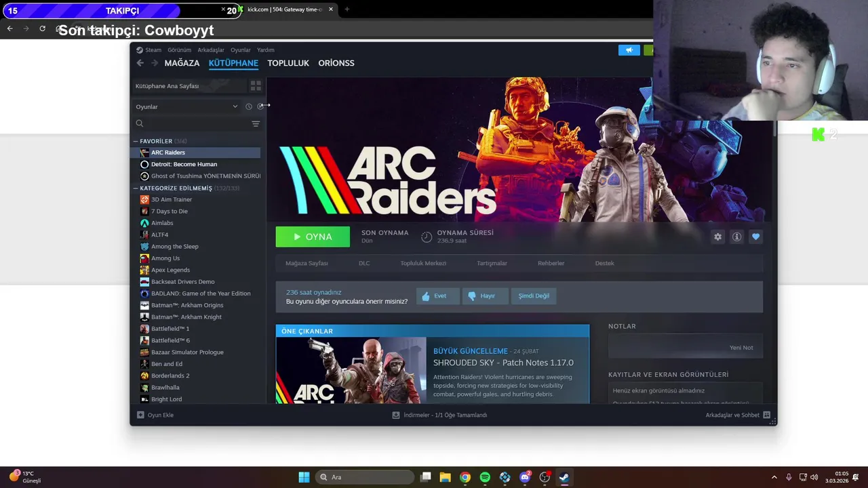This screenshot has height=488, width=868.
Task: Open Discord from the taskbar
Action: click(x=525, y=477)
